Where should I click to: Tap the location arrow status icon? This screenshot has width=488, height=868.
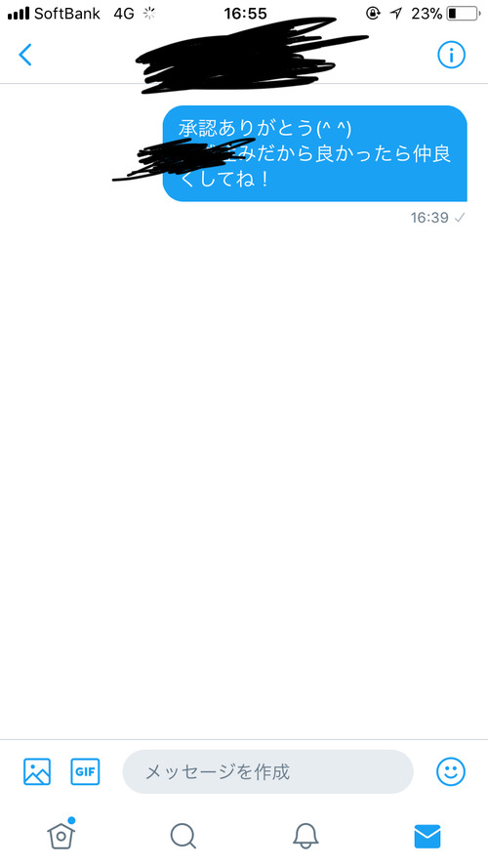coord(395,14)
